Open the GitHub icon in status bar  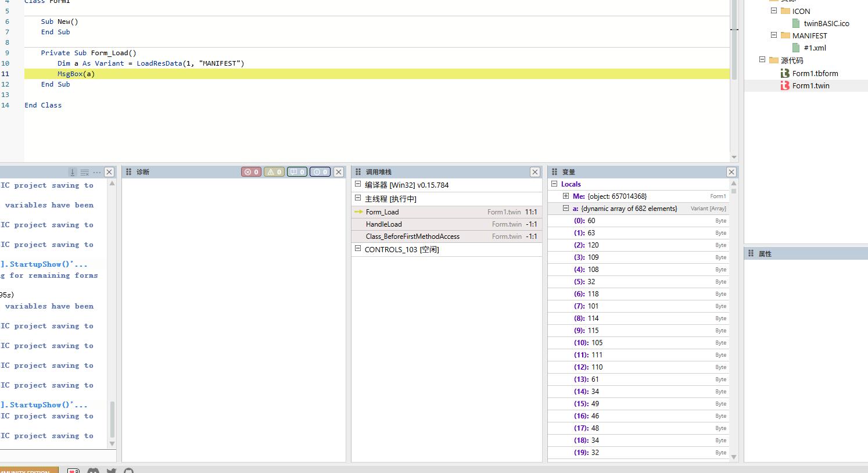(x=129, y=470)
